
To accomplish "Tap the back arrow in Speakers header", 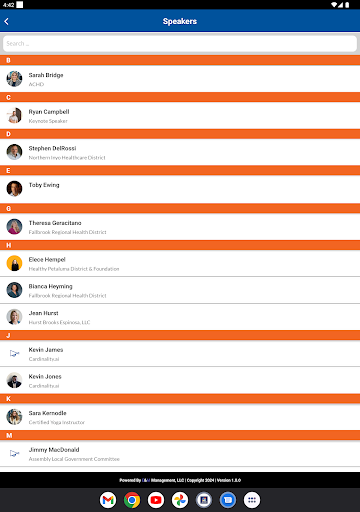I will tap(7, 21).
